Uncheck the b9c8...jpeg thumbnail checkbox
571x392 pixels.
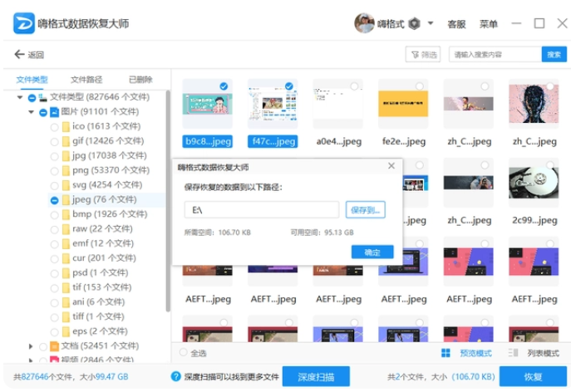tap(224, 86)
